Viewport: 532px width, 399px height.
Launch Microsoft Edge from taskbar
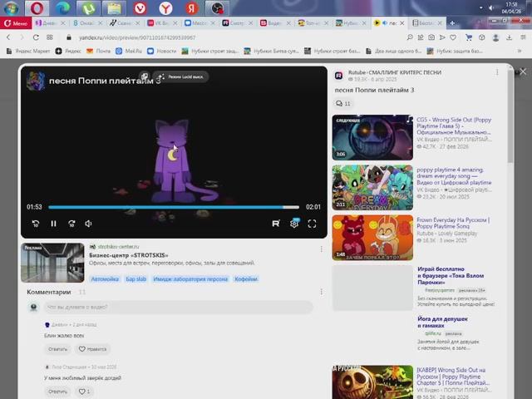coord(62,8)
